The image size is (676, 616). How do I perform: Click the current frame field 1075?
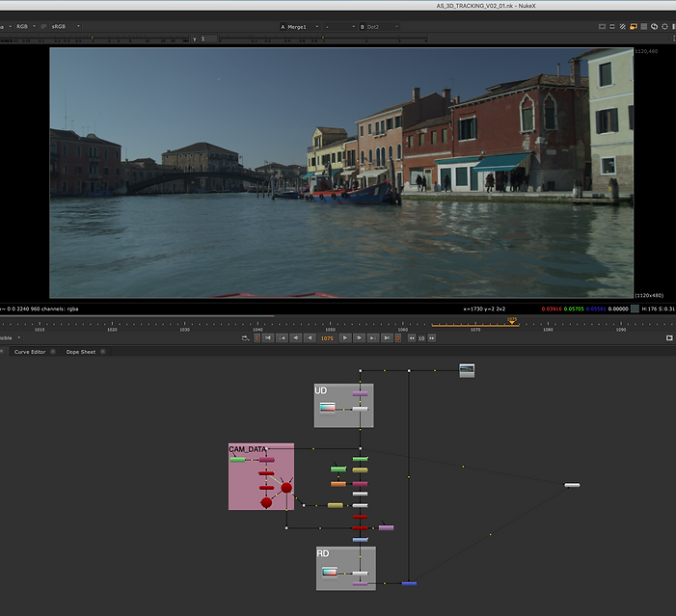(327, 338)
